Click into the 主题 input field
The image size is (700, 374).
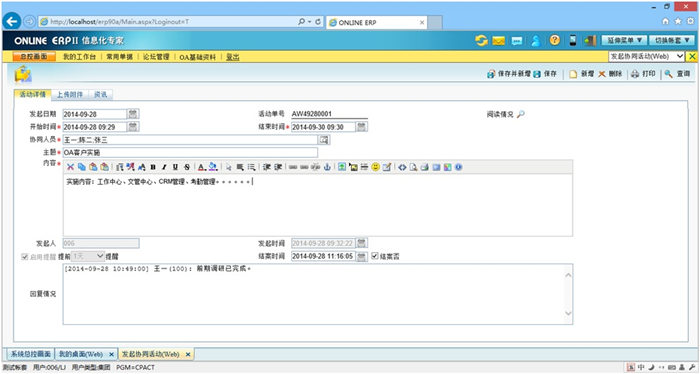tap(190, 153)
